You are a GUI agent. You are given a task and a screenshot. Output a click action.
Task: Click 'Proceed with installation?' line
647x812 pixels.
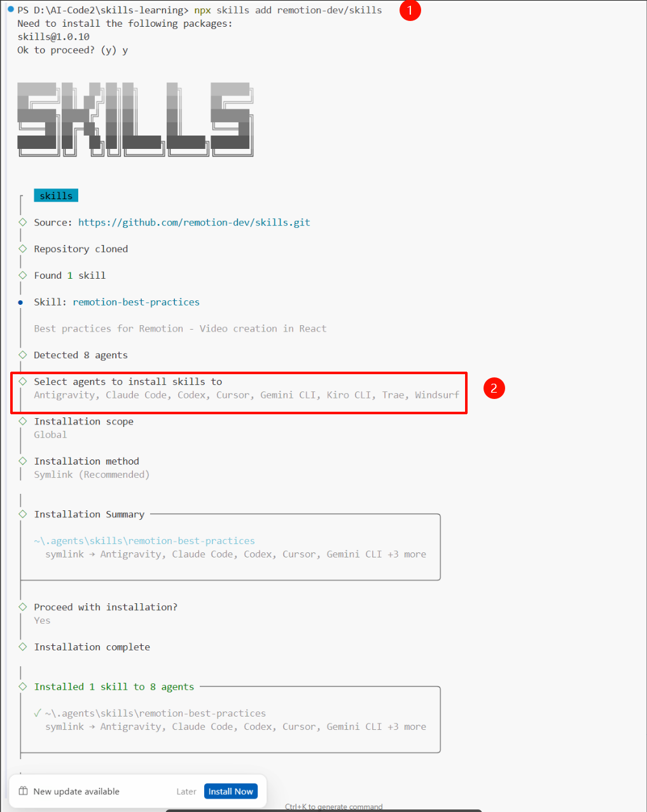point(106,607)
